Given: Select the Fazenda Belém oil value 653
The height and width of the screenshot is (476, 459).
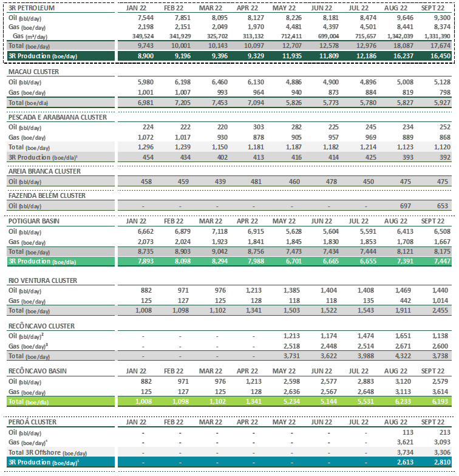Looking at the screenshot, I should coord(442,206).
